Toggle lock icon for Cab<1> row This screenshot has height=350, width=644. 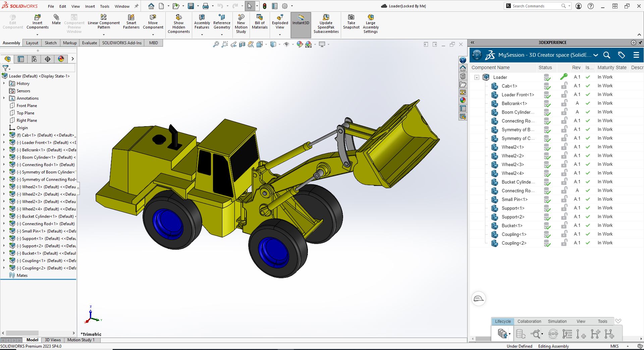tap(564, 86)
